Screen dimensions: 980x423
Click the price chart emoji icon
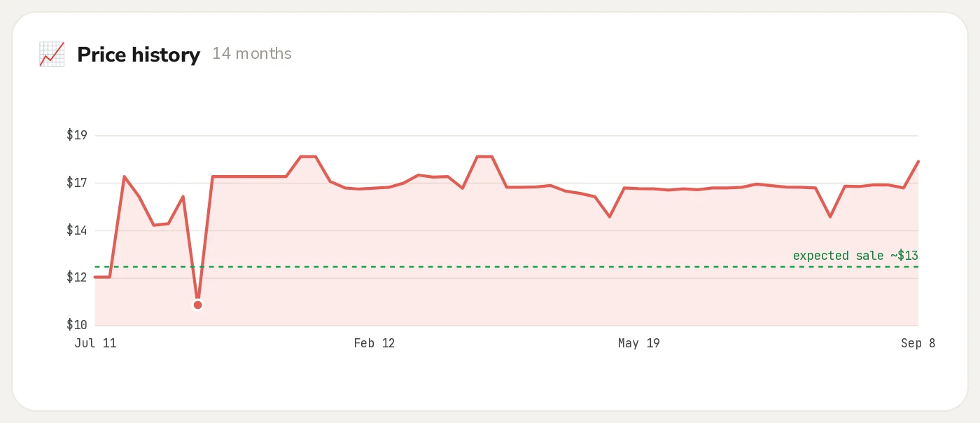[x=52, y=54]
